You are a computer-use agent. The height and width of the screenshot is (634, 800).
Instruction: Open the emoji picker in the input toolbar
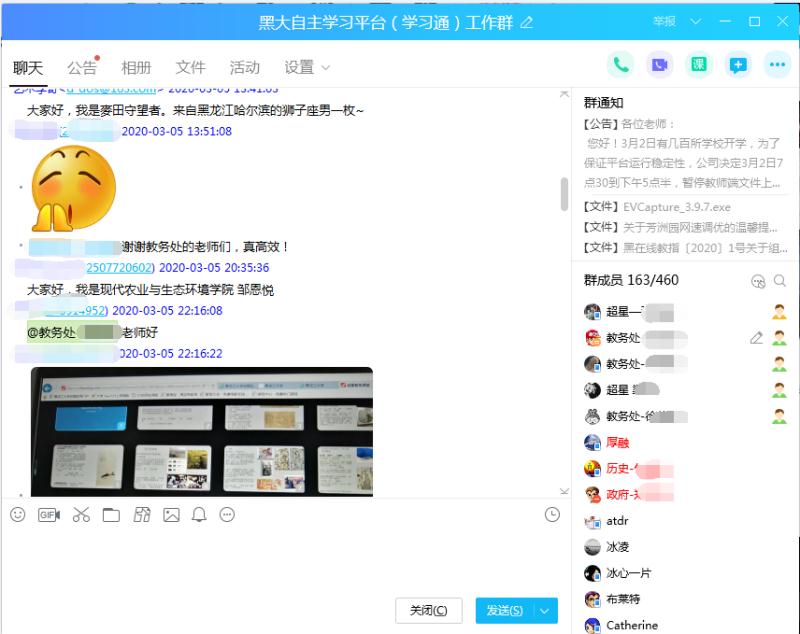17,515
